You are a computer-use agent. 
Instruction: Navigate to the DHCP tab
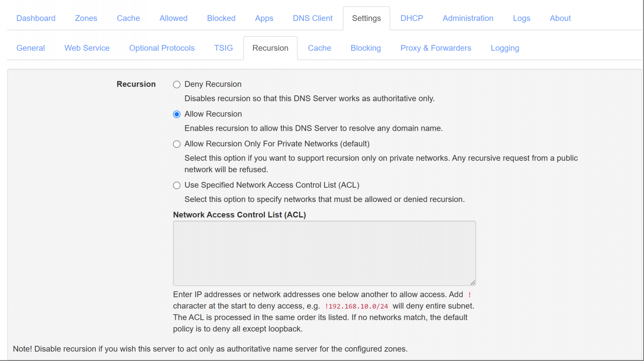point(412,18)
